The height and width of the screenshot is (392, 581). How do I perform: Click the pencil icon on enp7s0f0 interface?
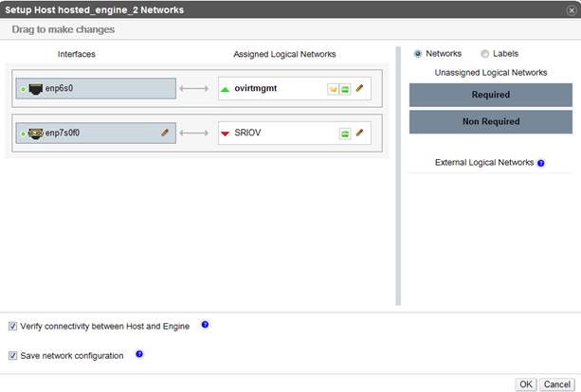click(165, 134)
